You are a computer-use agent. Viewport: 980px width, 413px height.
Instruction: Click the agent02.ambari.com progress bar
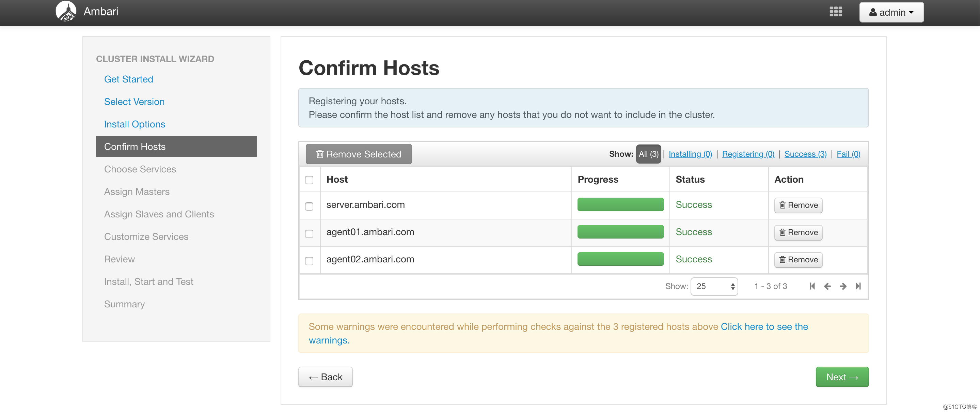click(620, 259)
